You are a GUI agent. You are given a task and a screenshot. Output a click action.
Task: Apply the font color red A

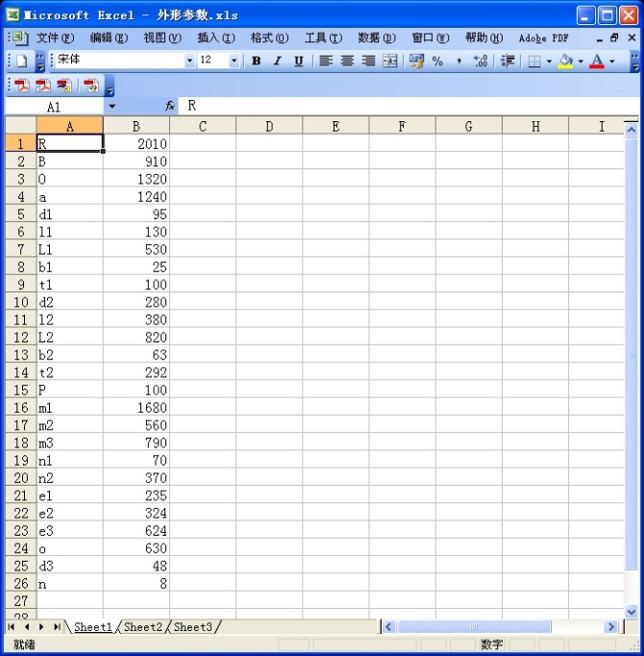point(597,61)
